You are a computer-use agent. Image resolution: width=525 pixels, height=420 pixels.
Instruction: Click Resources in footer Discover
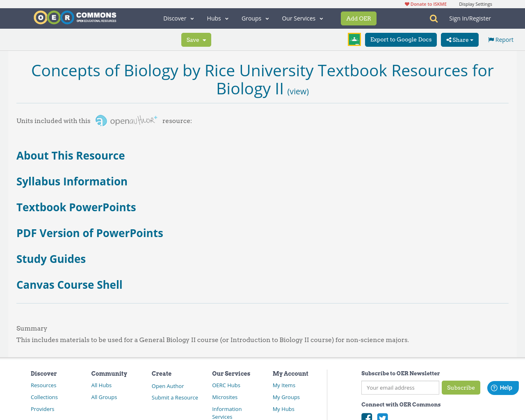coord(43,385)
